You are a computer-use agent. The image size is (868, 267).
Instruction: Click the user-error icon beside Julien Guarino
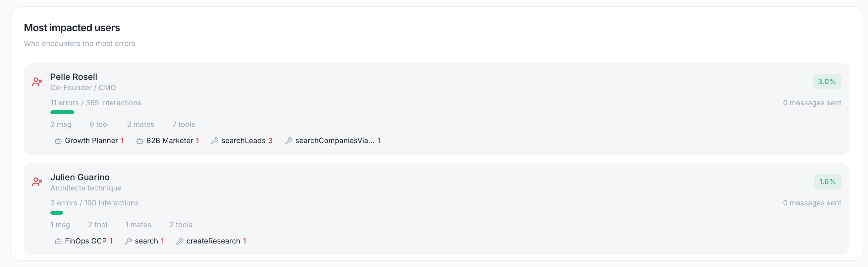click(37, 182)
